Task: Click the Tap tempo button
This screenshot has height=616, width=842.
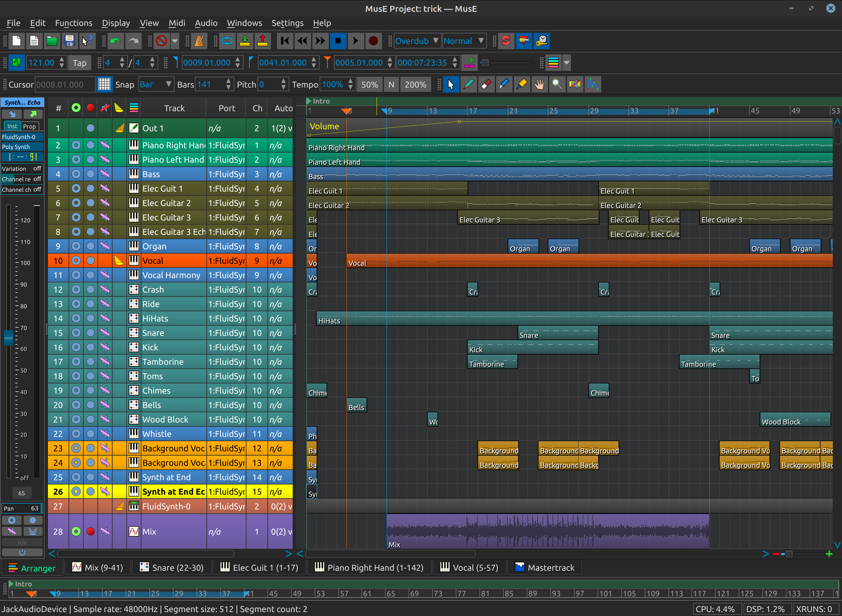Action: pyautogui.click(x=79, y=63)
